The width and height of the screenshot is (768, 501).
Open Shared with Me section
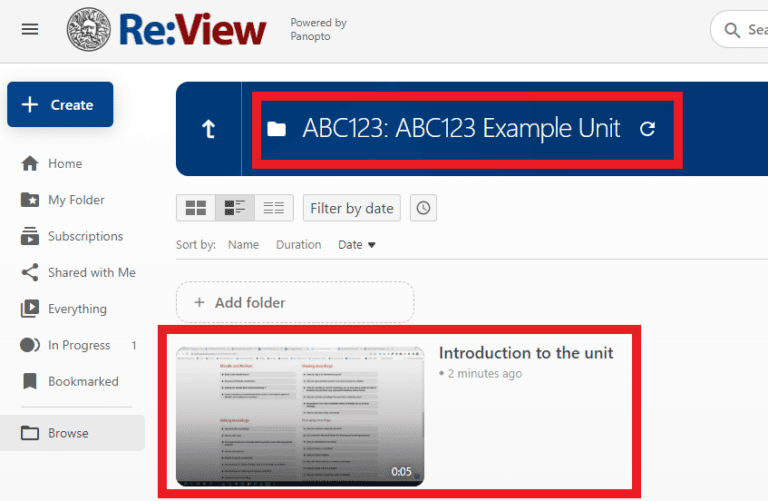pyautogui.click(x=91, y=273)
